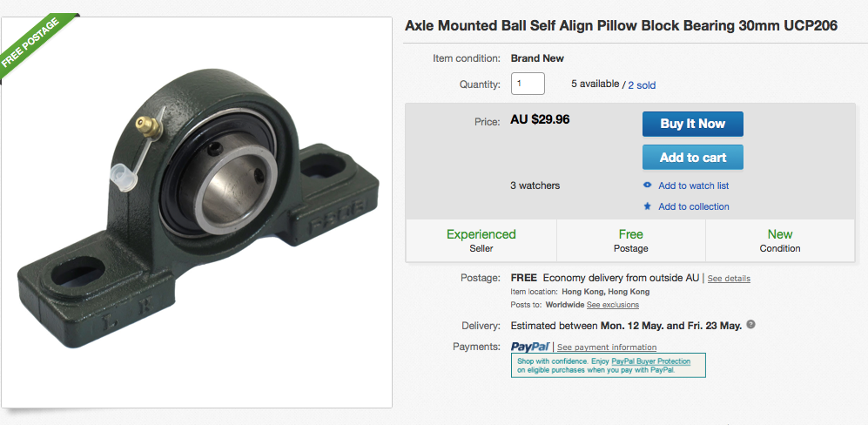
Task: Click the eye icon beside the watch list link
Action: (647, 186)
